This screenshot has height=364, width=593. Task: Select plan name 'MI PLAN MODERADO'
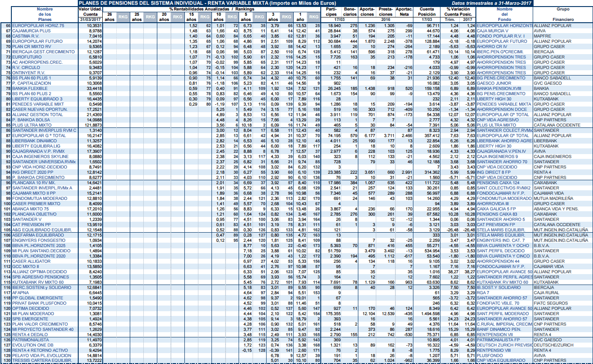(x=32, y=314)
